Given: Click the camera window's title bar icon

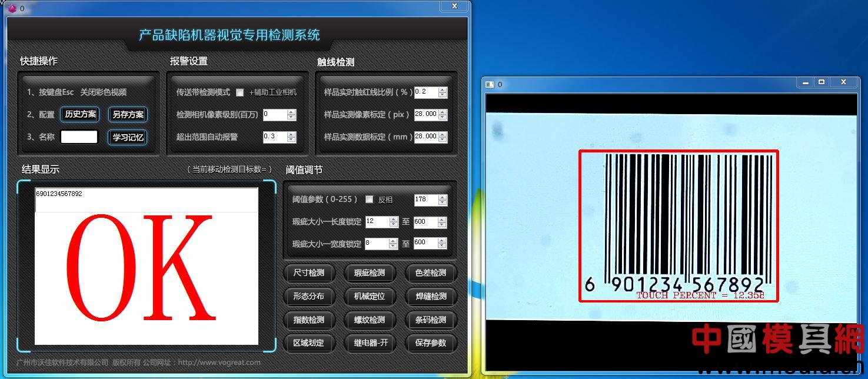Looking at the screenshot, I should point(490,84).
